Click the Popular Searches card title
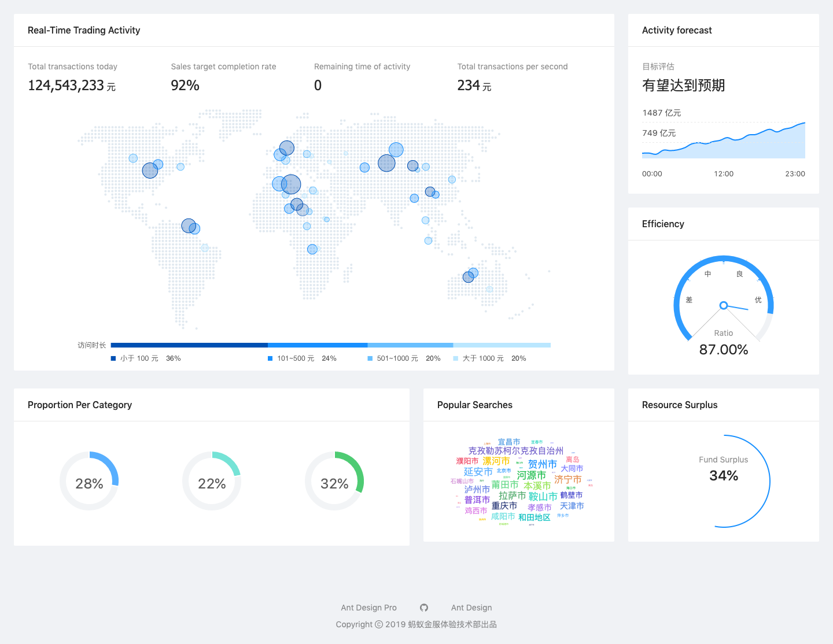Viewport: 833px width, 644px height. pyautogui.click(x=475, y=405)
